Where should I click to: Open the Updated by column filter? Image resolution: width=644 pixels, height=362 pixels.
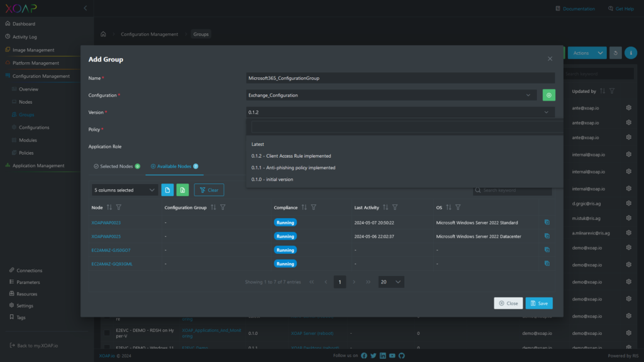click(612, 91)
